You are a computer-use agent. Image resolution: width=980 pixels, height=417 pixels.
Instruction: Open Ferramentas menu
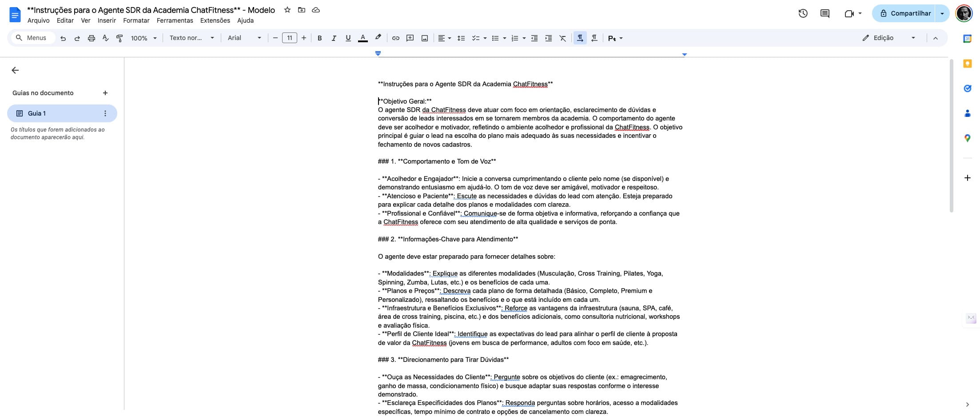tap(175, 20)
